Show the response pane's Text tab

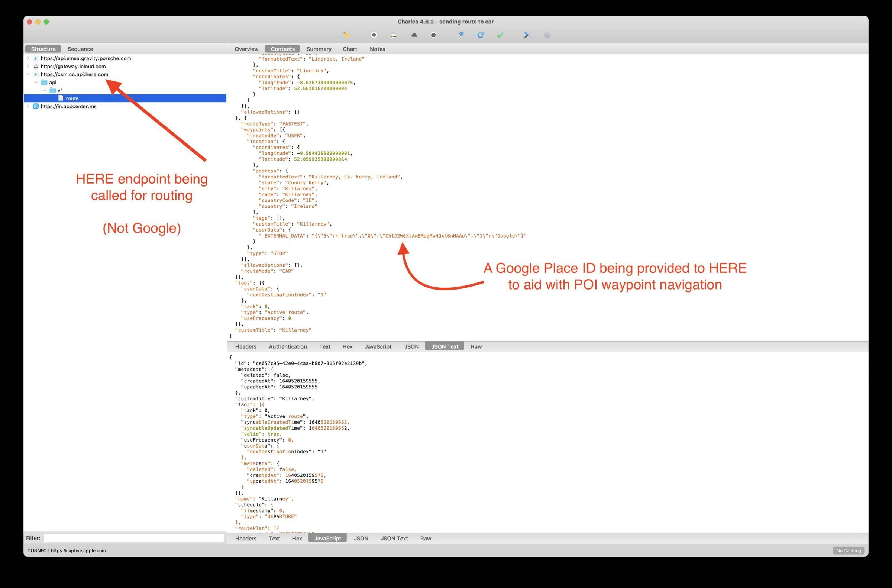274,539
